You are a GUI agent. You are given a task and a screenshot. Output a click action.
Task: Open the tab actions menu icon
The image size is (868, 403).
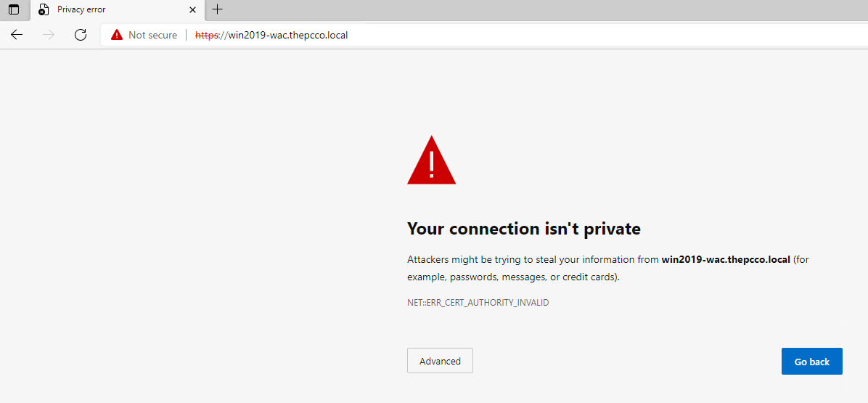click(14, 9)
